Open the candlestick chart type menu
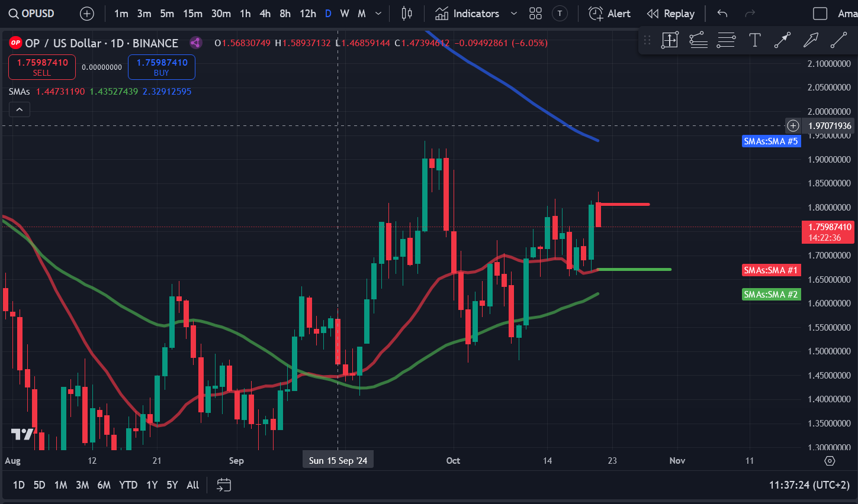The image size is (858, 504). tap(407, 13)
